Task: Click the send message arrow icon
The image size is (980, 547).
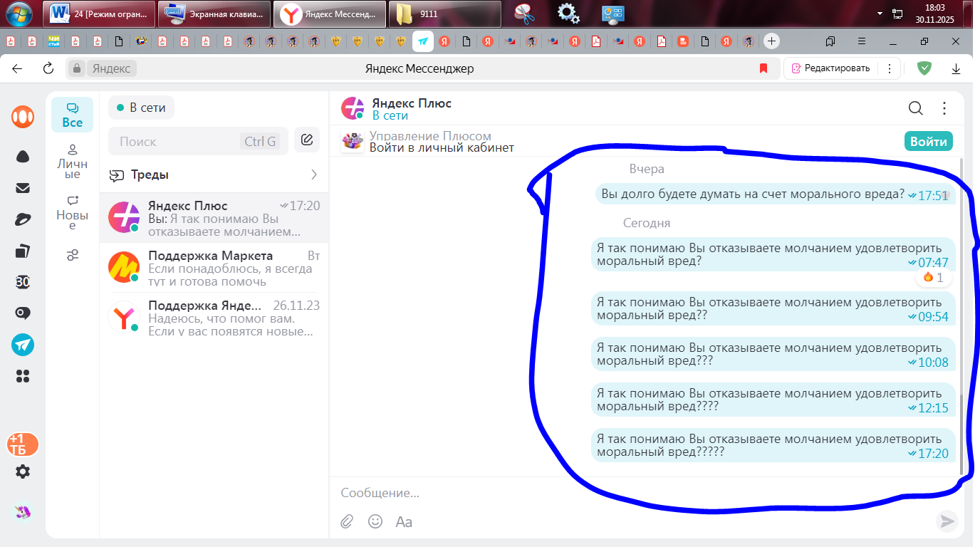Action: tap(947, 521)
